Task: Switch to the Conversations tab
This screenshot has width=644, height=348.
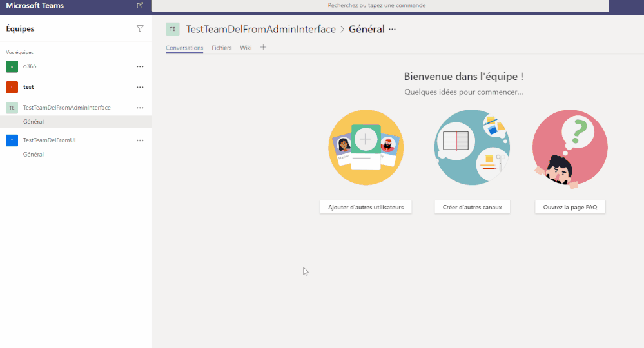Action: [x=184, y=48]
